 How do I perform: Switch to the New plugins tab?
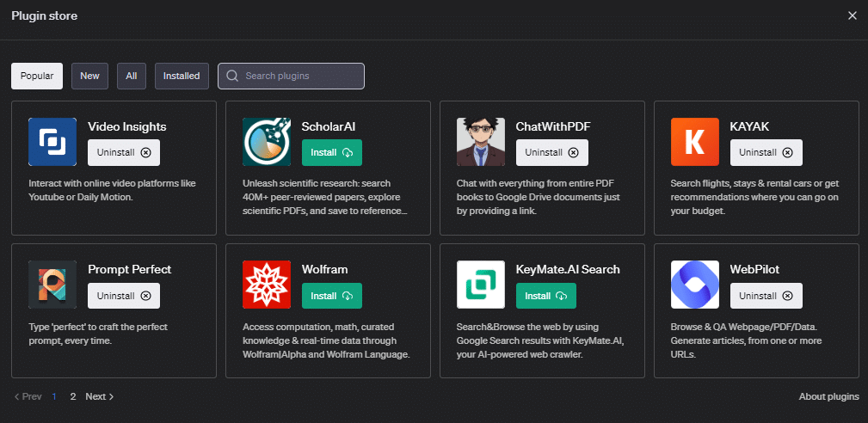coord(89,76)
